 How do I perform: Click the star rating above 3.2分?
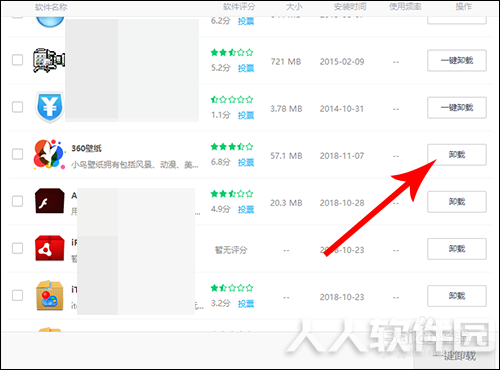[232, 288]
